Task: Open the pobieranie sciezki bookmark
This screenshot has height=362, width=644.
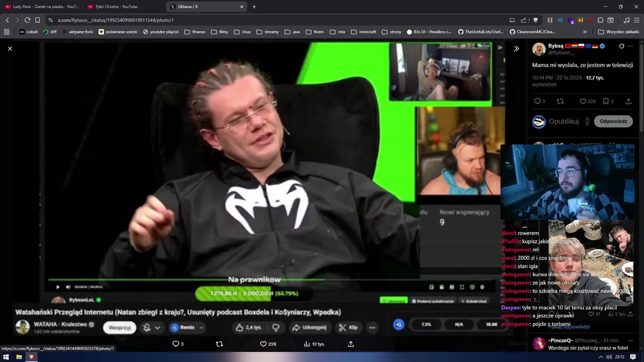Action: coord(118,32)
